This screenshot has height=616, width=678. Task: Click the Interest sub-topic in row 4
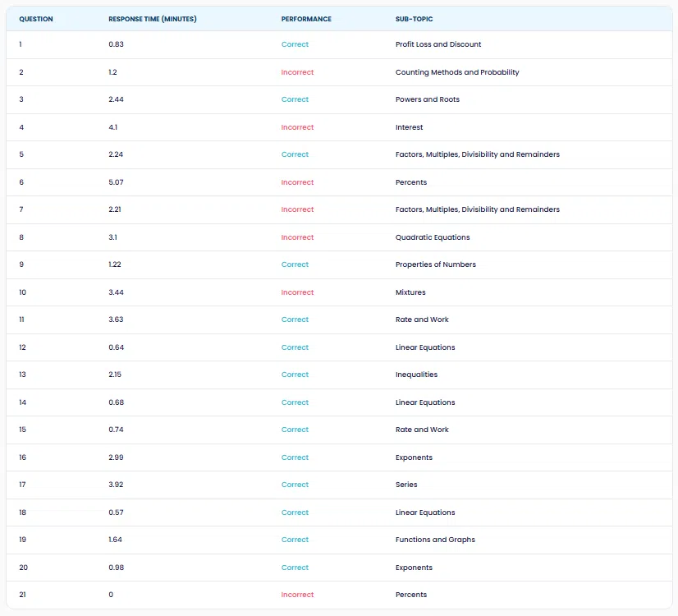(409, 127)
